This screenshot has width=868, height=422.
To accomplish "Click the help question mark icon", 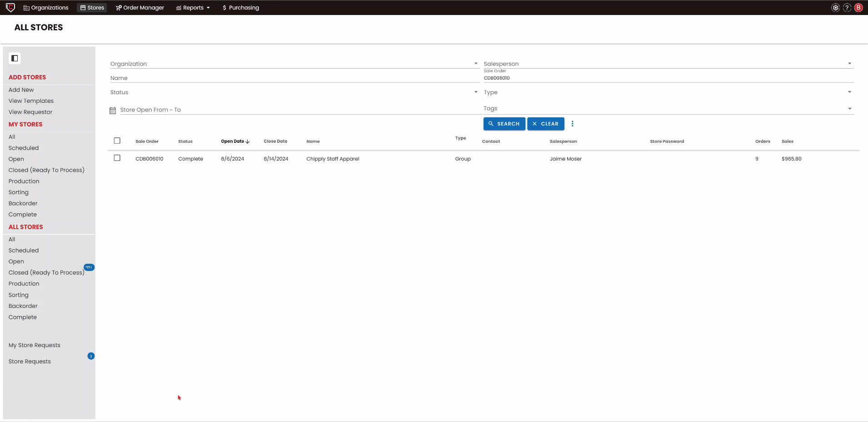I will pyautogui.click(x=847, y=8).
